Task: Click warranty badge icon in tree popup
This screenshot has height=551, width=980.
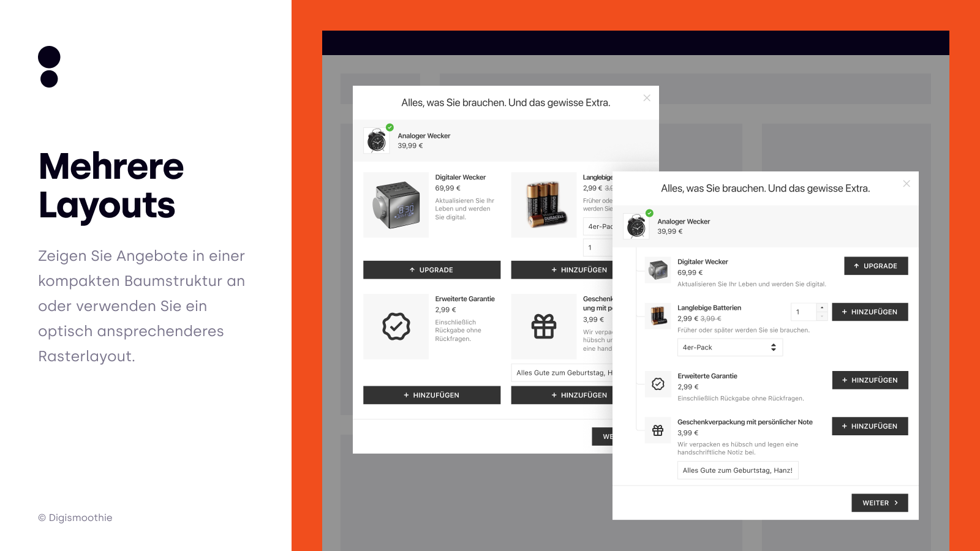Action: click(x=658, y=384)
